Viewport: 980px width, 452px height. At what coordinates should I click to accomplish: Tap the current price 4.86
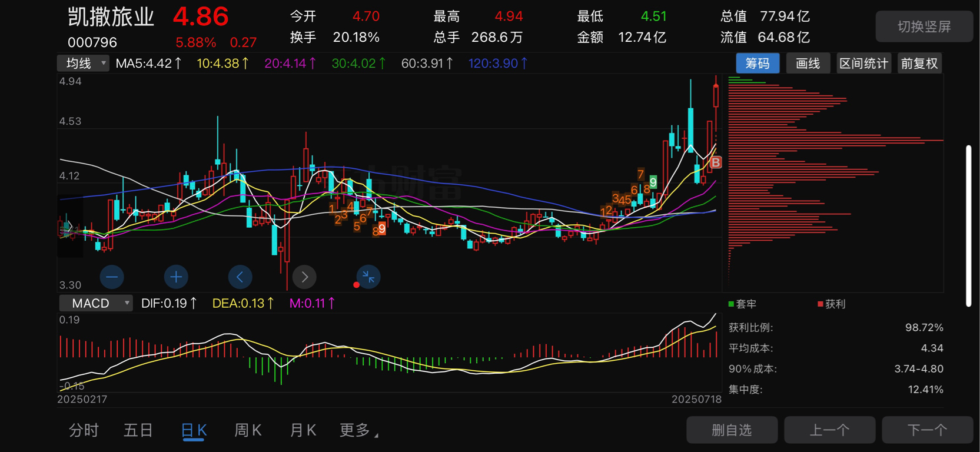click(x=200, y=16)
